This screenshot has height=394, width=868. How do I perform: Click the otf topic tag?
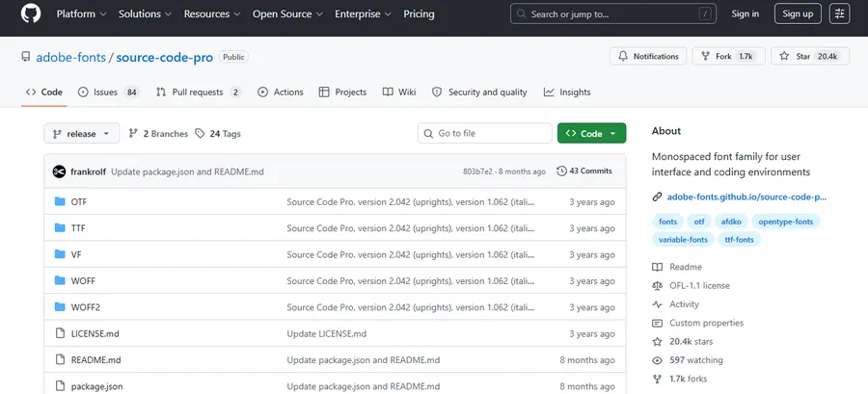point(699,222)
